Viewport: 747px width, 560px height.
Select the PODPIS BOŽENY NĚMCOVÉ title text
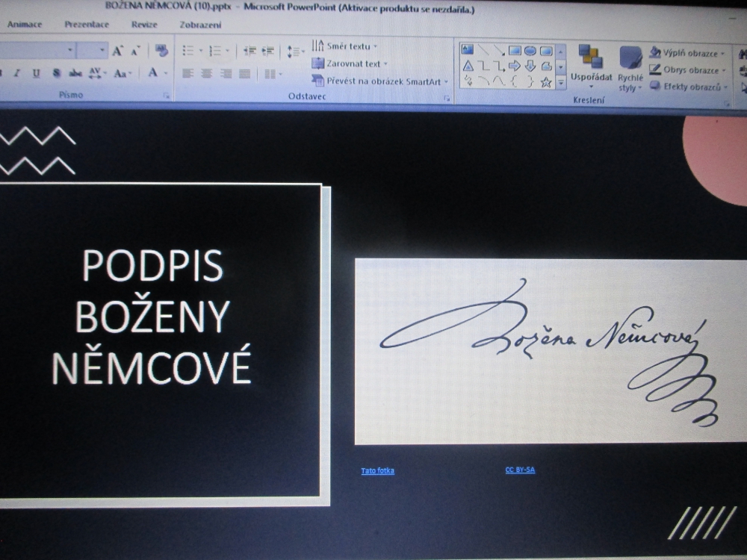pyautogui.click(x=152, y=316)
